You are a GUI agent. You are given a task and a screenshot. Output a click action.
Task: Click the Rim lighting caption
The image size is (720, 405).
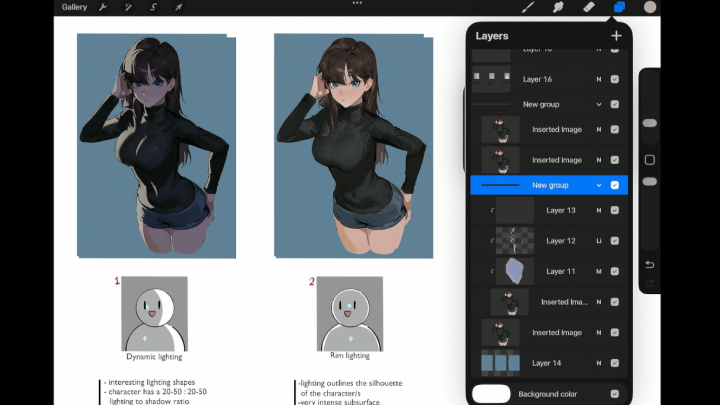click(x=350, y=355)
